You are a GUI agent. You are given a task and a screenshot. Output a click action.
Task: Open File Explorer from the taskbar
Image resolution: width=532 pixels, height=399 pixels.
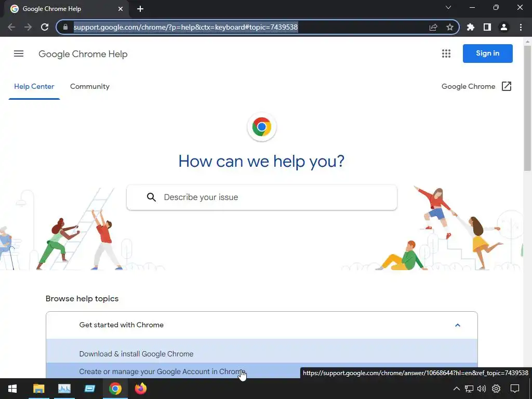[x=38, y=389]
